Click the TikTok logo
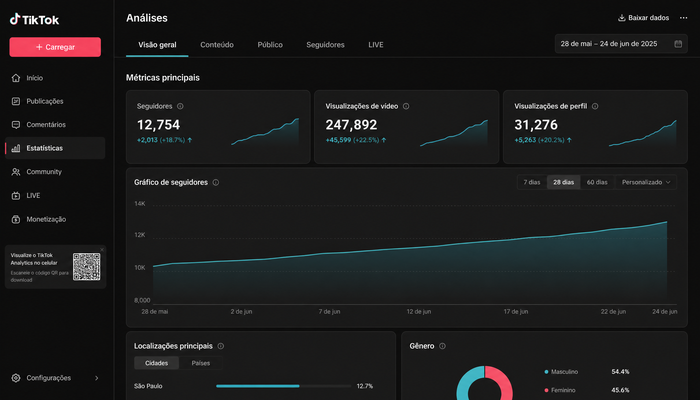The height and width of the screenshot is (400, 700). (x=34, y=19)
